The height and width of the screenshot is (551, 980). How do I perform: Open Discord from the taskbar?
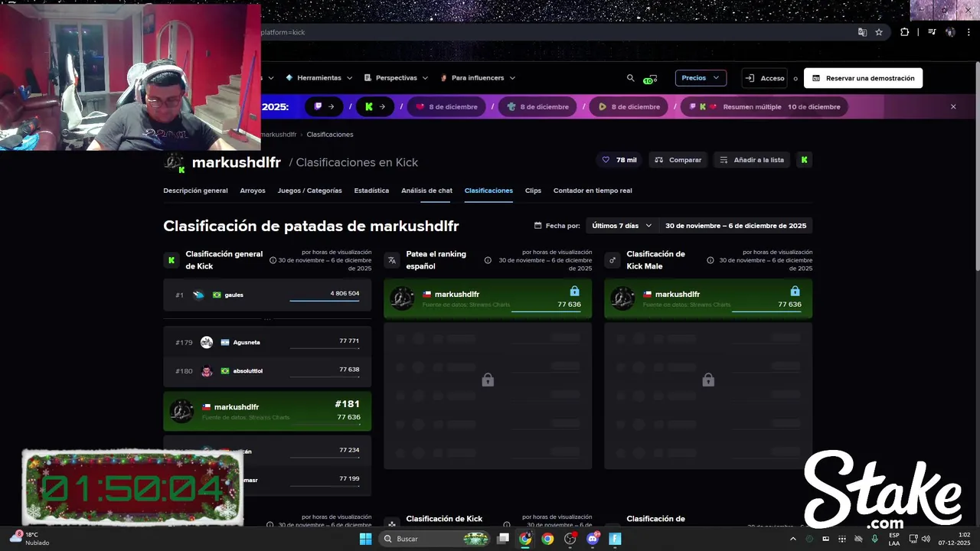593,539
